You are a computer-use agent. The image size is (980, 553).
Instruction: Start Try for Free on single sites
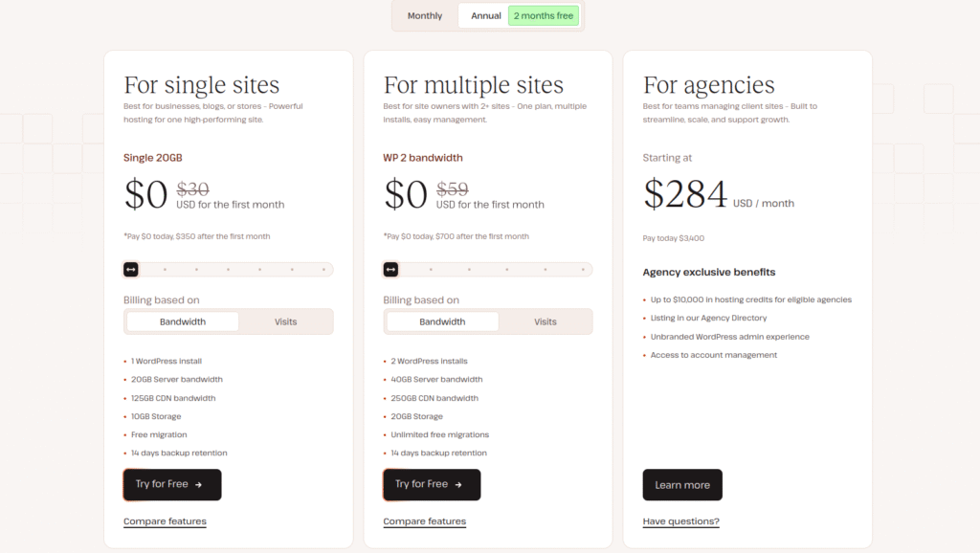tap(172, 484)
